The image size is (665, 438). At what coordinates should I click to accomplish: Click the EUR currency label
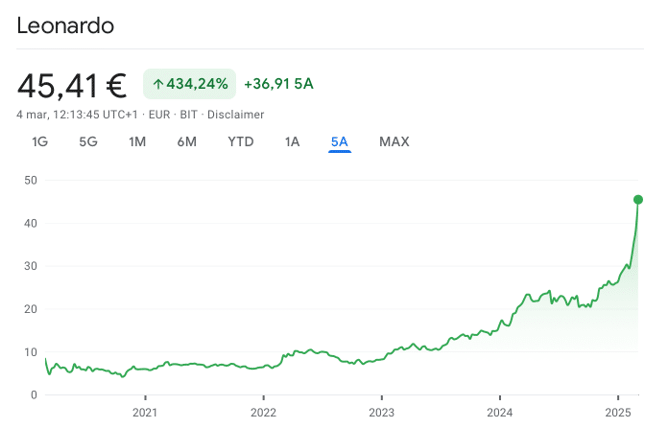pyautogui.click(x=159, y=115)
